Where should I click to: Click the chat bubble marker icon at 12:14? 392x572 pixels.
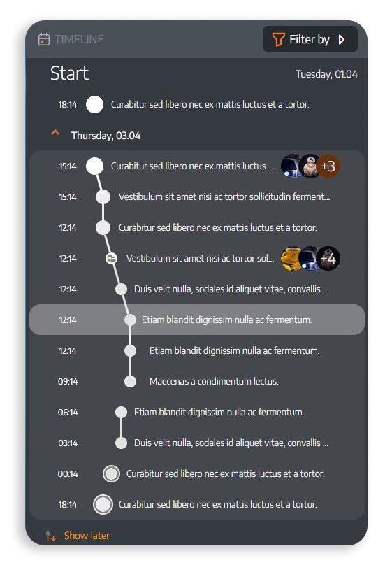coord(111,259)
